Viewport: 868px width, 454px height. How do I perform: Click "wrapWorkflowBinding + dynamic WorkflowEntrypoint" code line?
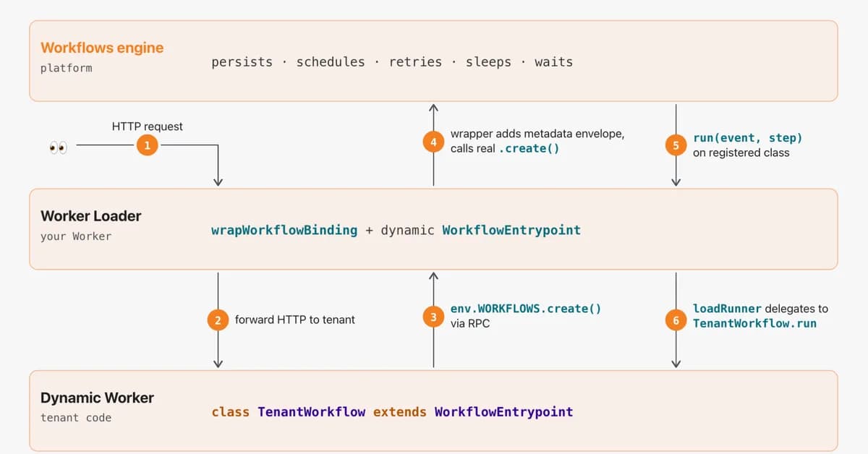(396, 231)
